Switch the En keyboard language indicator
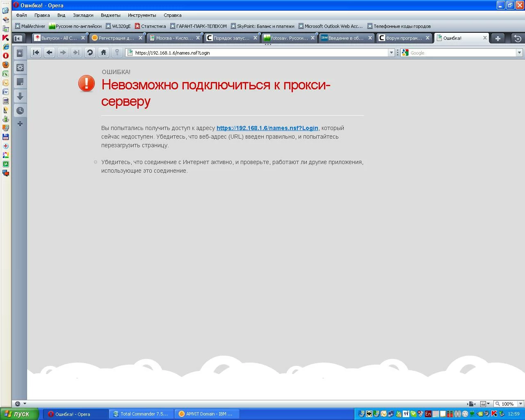525x420 pixels. pyautogui.click(x=428, y=414)
